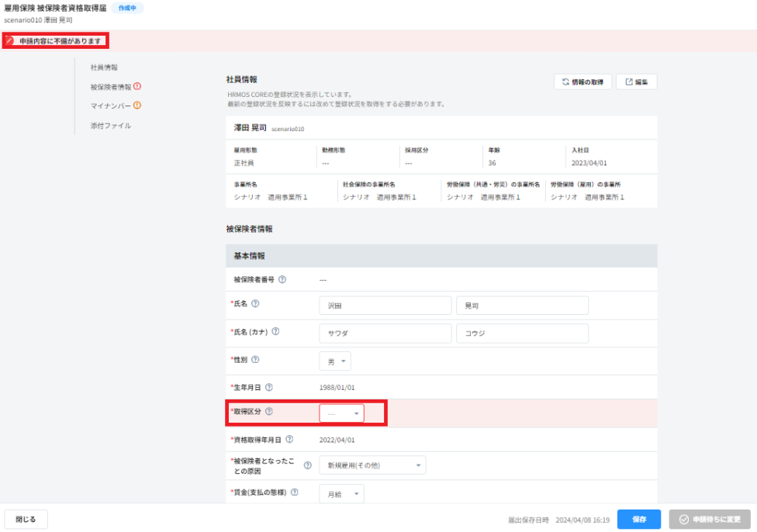Viewport: 757px width, 532px height.
Task: Jump to 被保険者情報 sidebar item
Action: point(110,87)
